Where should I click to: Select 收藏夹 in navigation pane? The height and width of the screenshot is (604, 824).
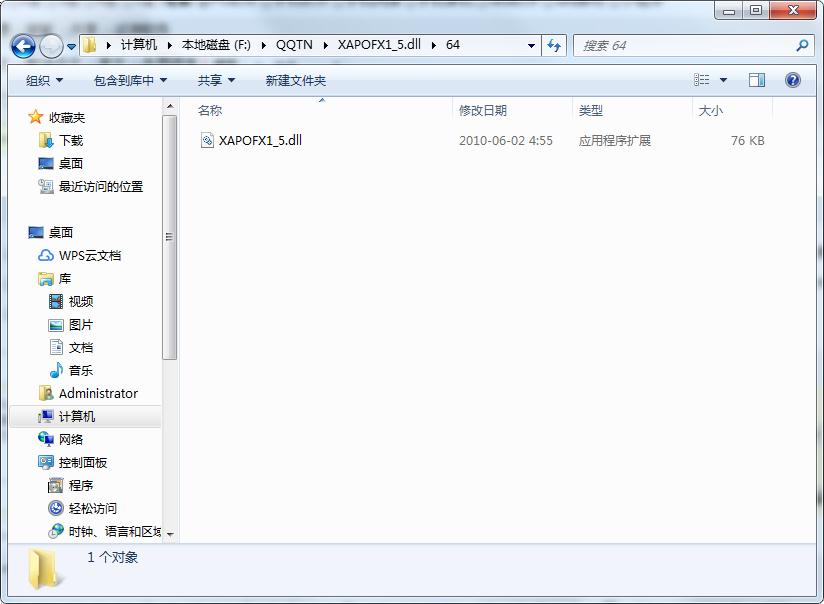pyautogui.click(x=67, y=117)
